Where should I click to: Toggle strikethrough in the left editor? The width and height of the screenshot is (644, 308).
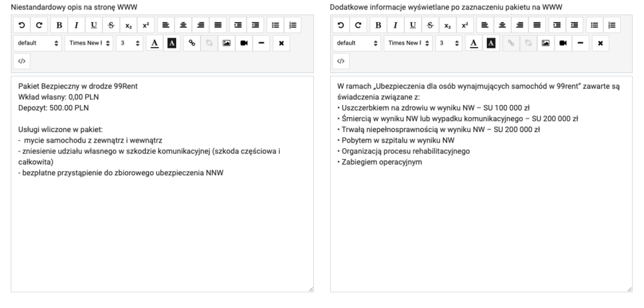coord(111,25)
